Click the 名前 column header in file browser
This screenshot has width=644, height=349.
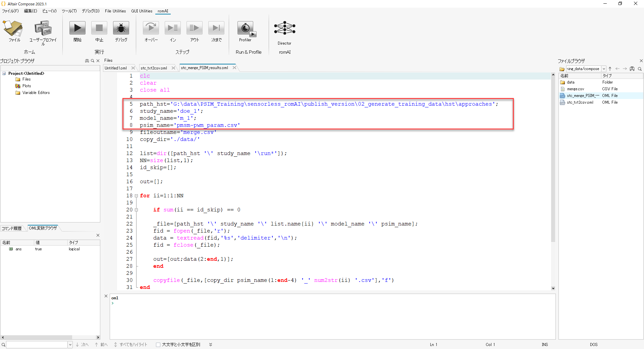tap(580, 76)
